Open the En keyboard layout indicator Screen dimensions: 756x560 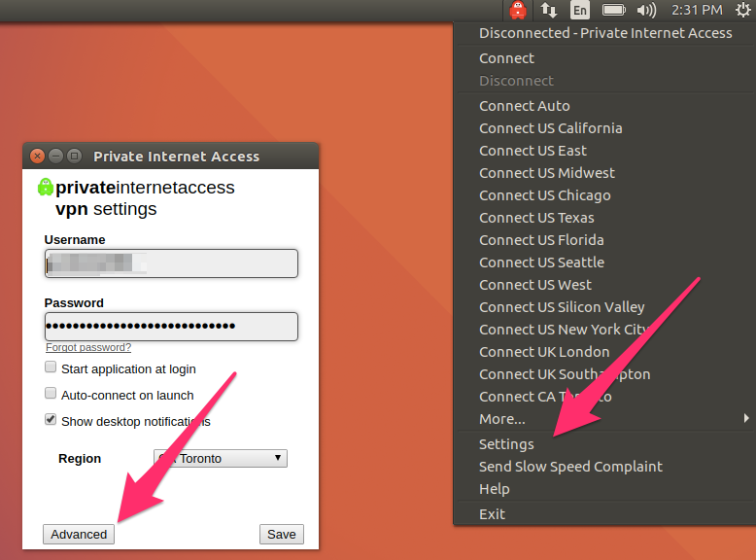pos(580,10)
